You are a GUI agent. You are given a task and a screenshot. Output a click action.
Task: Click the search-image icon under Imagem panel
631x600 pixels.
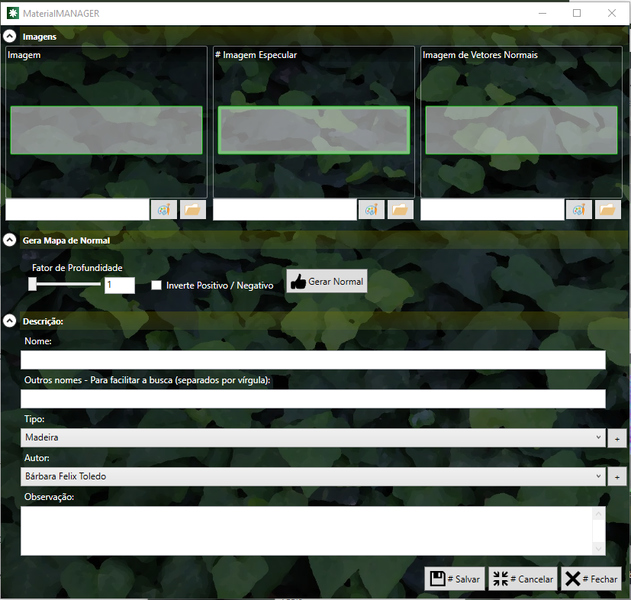pos(164,209)
